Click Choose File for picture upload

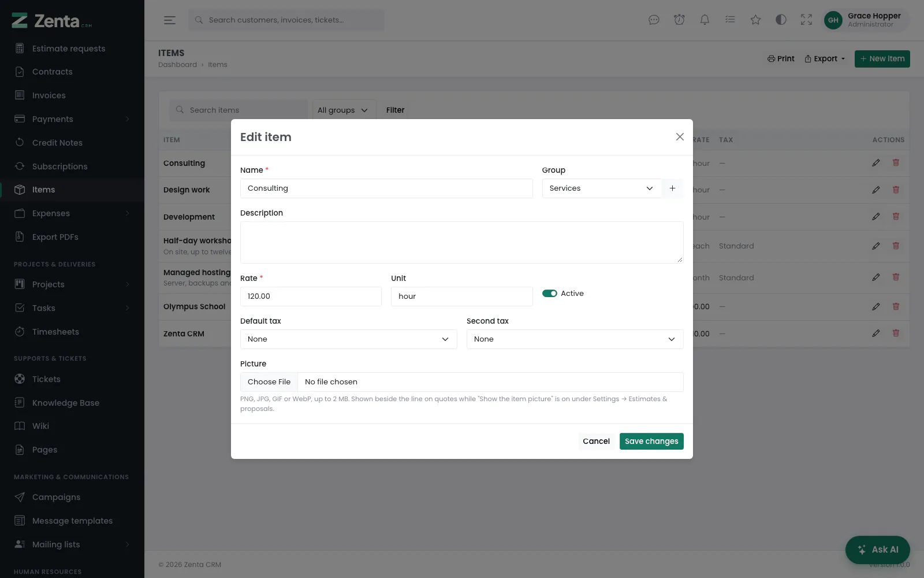point(269,382)
